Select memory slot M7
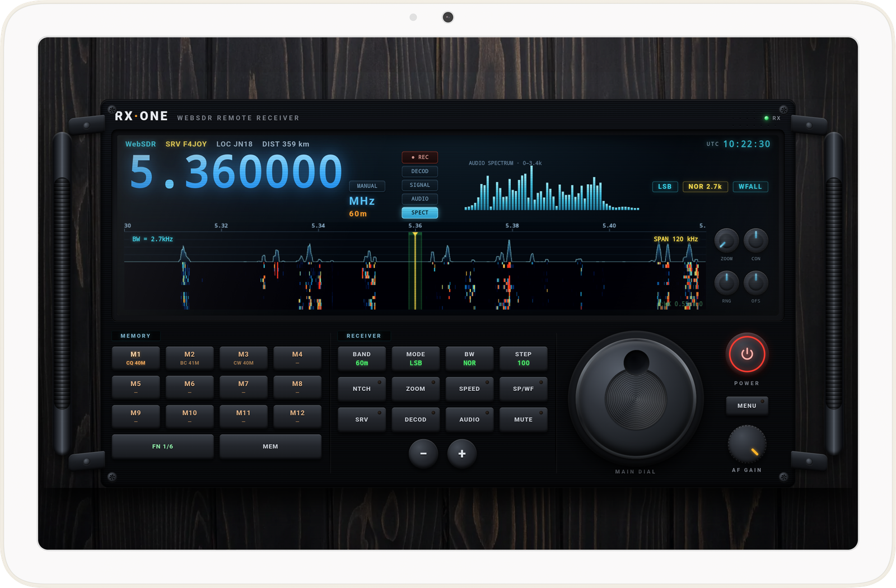The height and width of the screenshot is (588, 896). tap(243, 388)
